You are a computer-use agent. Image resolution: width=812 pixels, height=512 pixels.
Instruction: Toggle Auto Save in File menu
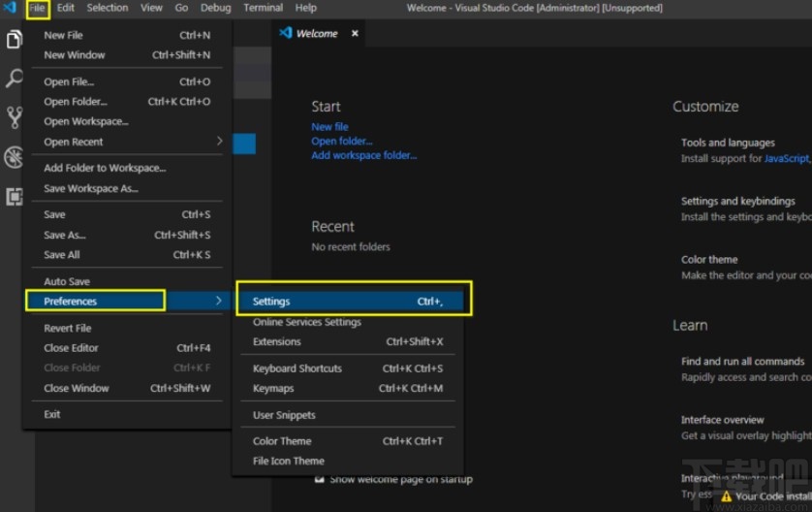[x=67, y=281]
